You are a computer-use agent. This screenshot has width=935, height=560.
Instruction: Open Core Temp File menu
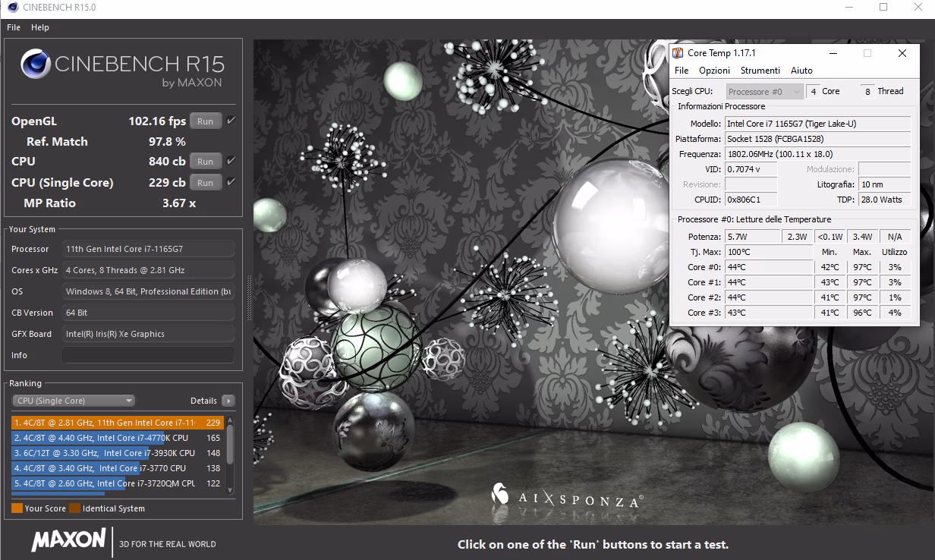682,71
